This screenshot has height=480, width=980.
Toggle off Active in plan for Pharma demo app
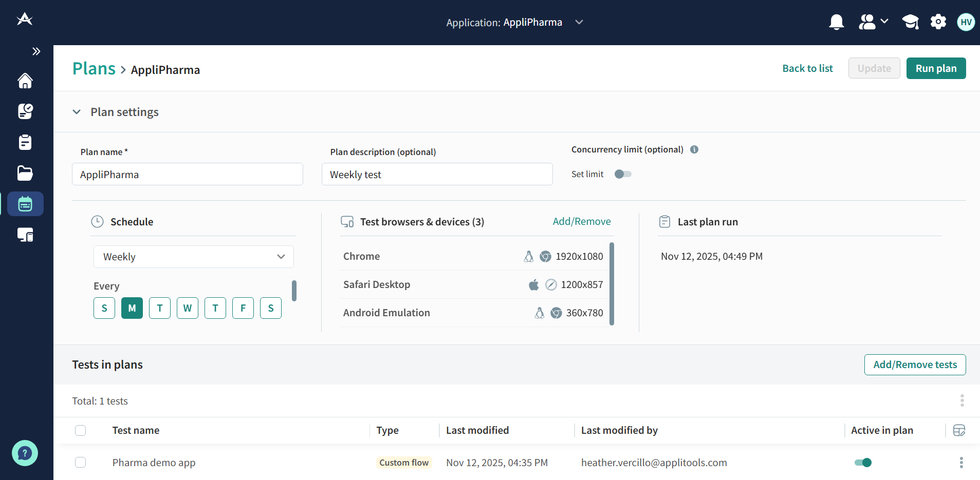[x=863, y=463]
